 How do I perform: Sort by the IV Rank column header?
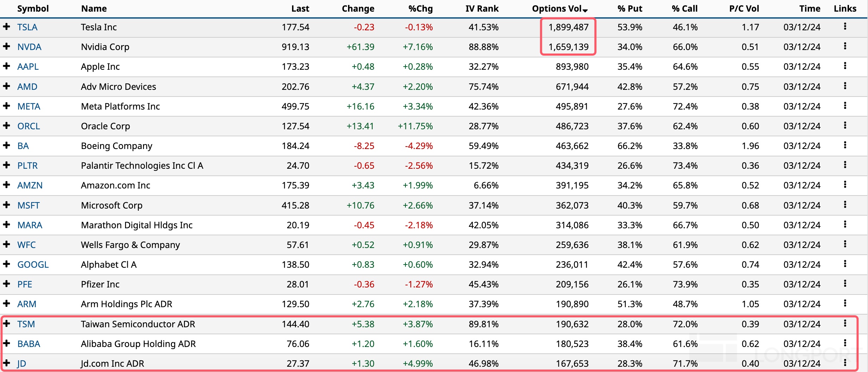pyautogui.click(x=482, y=8)
